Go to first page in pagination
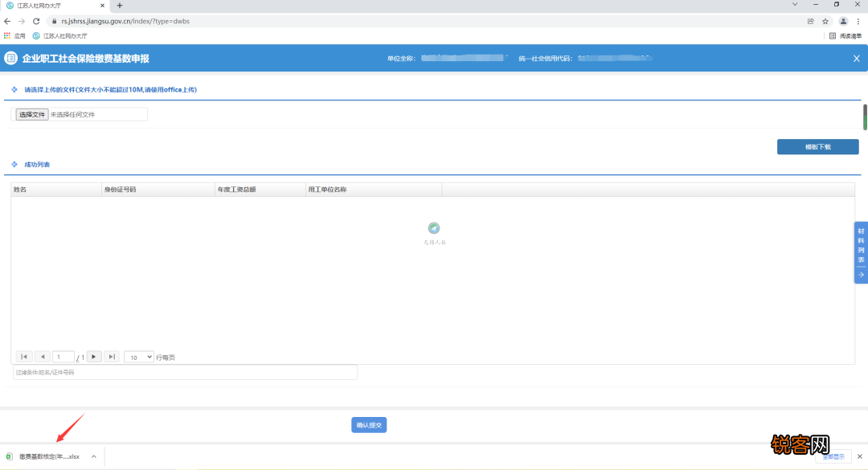This screenshot has width=868, height=470. coord(23,357)
